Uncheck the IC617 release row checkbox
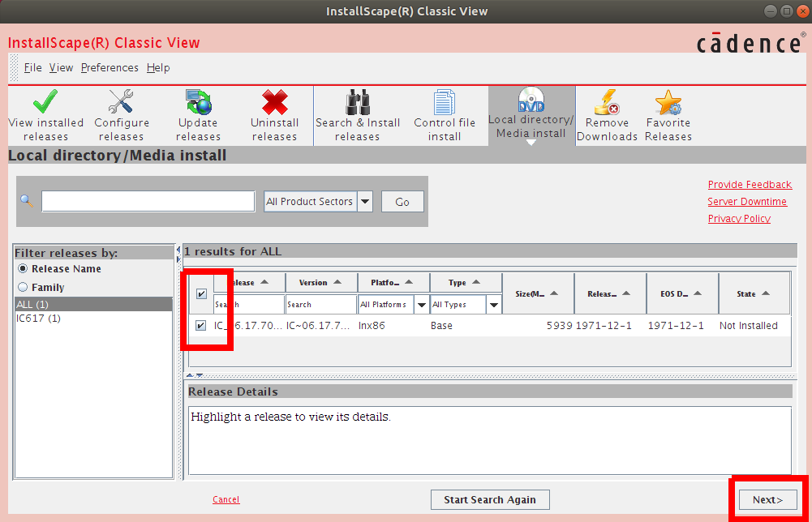Screen dimensions: 812x522 point(200,325)
